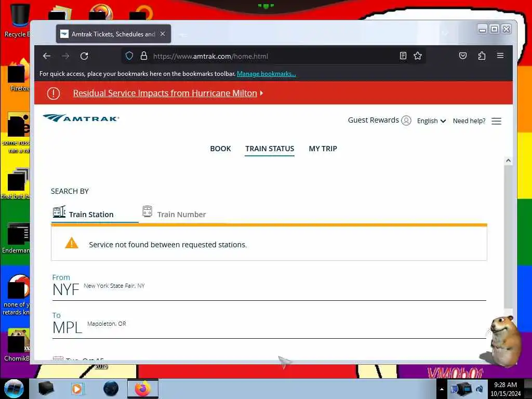
Task: Edit the From station field NYF
Action: [269, 287]
